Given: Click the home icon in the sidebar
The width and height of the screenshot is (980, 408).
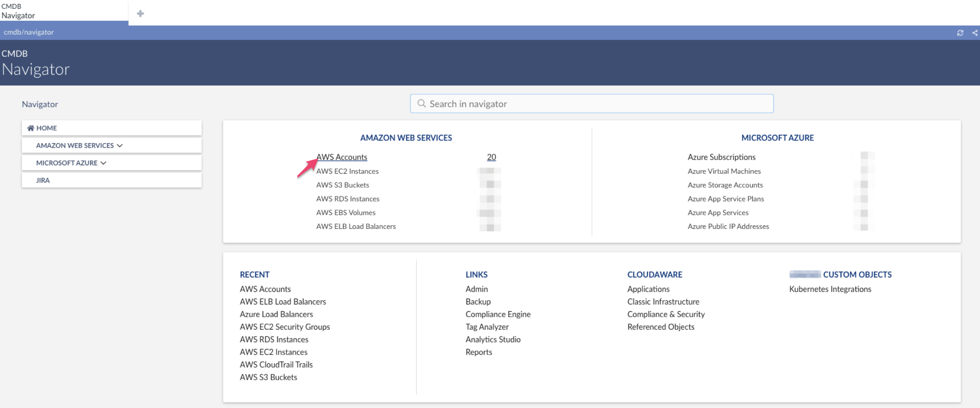Looking at the screenshot, I should [30, 128].
